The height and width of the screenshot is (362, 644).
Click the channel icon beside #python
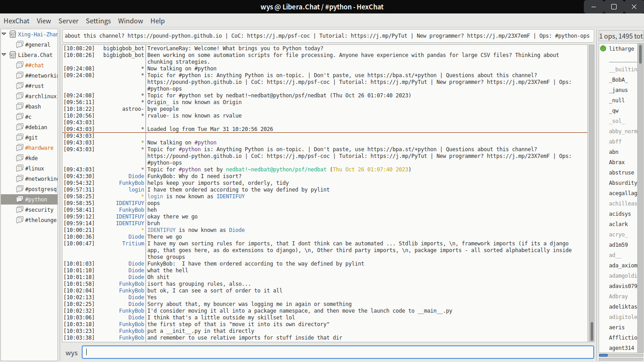(19, 199)
